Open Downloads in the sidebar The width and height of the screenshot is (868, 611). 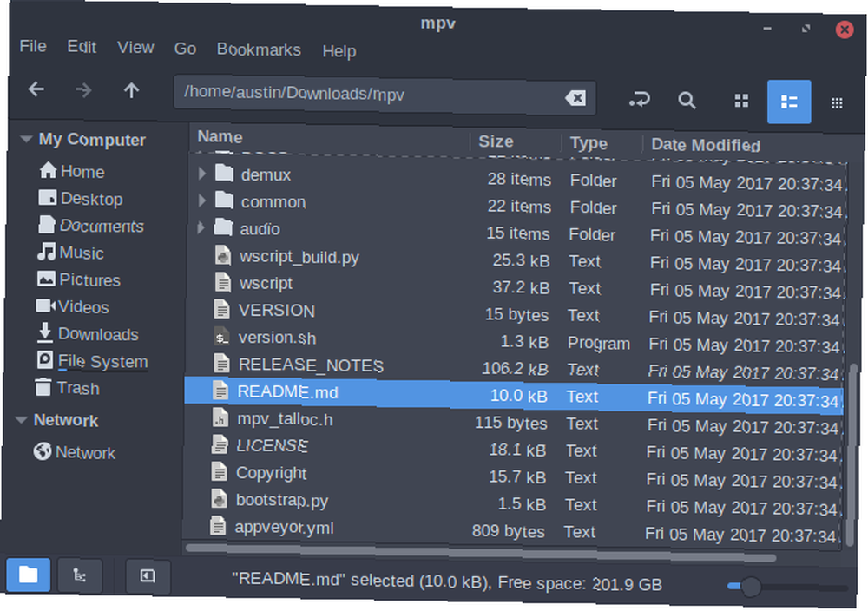[x=88, y=334]
